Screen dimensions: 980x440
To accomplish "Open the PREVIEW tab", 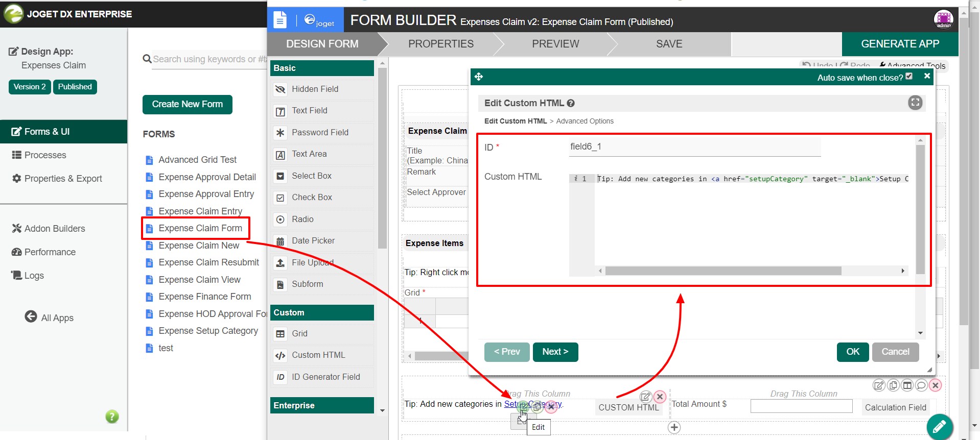I will [x=555, y=44].
